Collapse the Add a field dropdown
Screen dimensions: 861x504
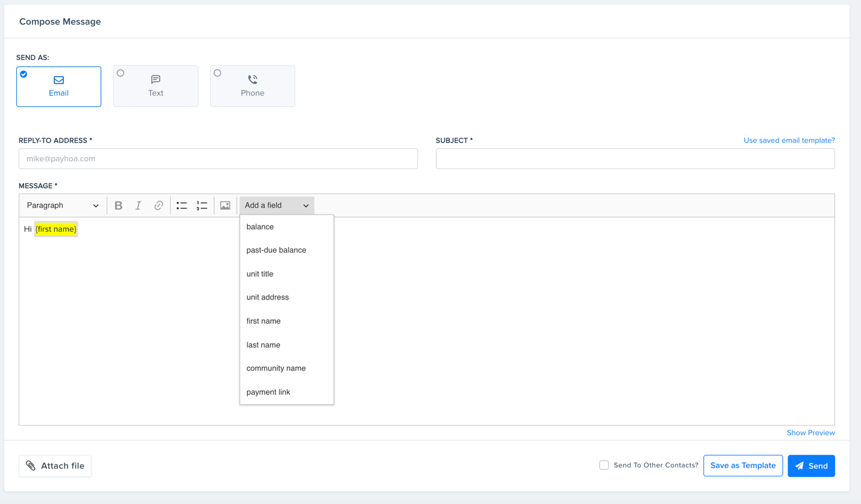point(277,206)
